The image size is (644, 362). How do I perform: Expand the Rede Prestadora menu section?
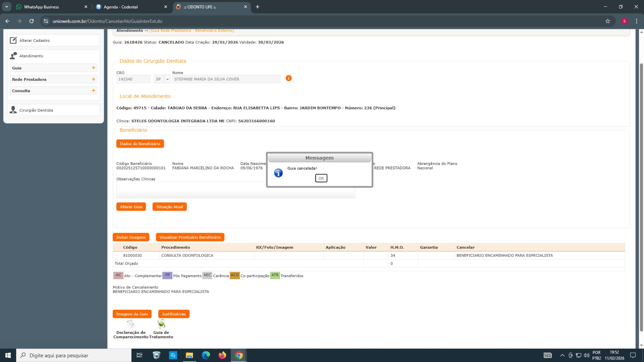tap(93, 79)
